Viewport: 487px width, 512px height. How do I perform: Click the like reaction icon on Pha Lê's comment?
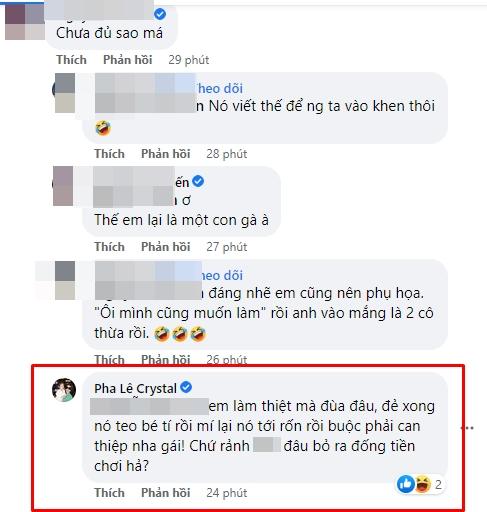pos(405,484)
